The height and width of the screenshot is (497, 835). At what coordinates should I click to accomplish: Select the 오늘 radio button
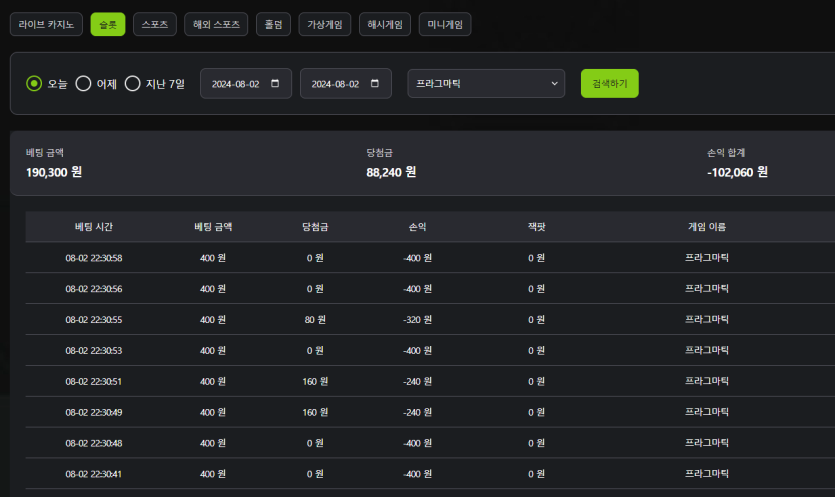pos(34,84)
